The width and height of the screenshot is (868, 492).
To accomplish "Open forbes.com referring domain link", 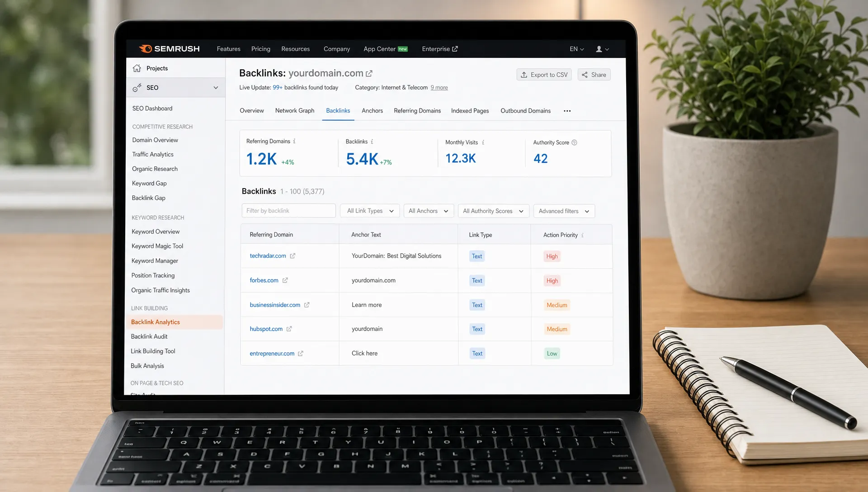I will click(264, 280).
